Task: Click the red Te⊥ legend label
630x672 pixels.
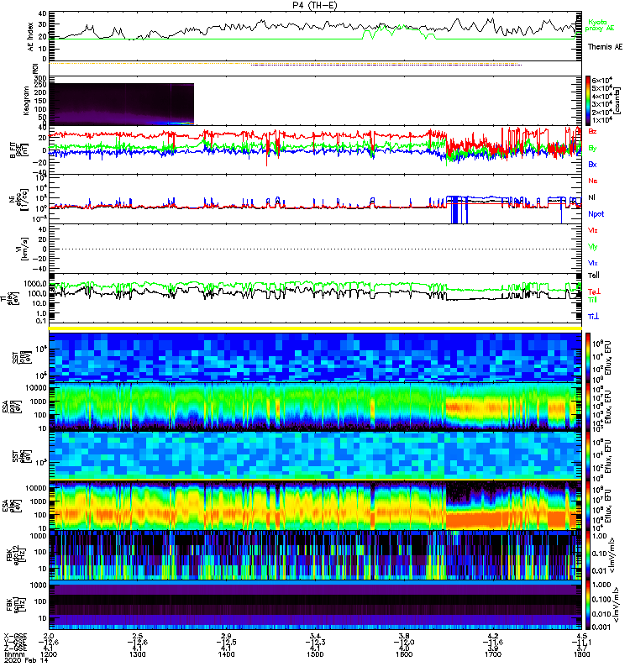Action: coord(594,291)
